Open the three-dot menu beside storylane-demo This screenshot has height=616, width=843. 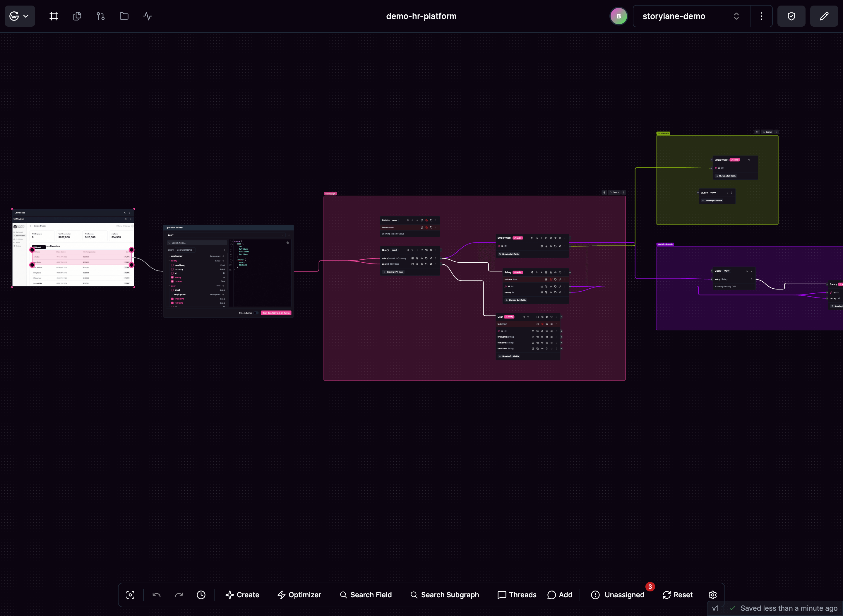761,16
